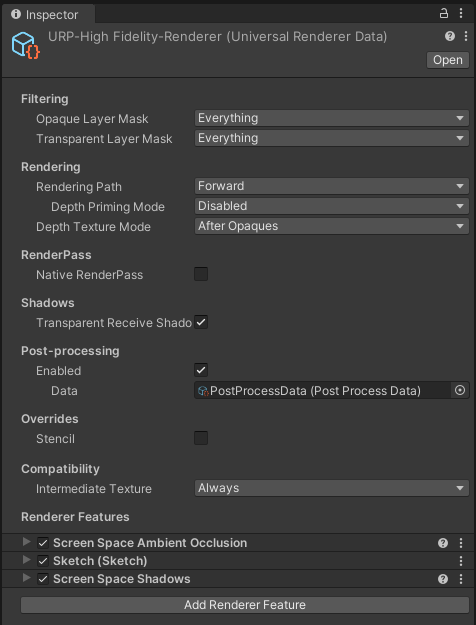Click the RenderPass section header
Screen dimensions: 476x625
[x=56, y=255]
